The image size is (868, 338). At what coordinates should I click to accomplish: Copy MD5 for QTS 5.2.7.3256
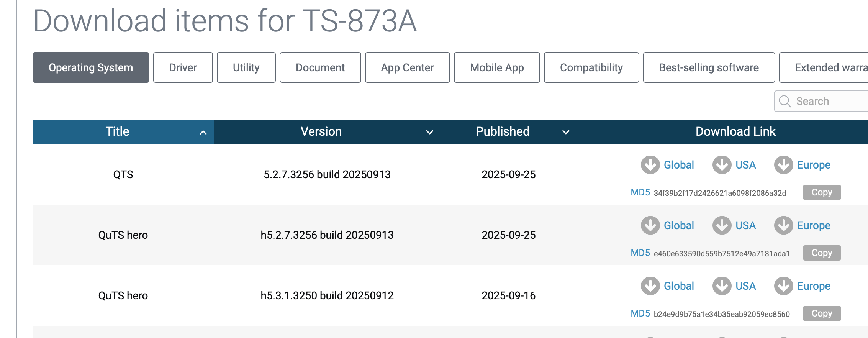[822, 192]
